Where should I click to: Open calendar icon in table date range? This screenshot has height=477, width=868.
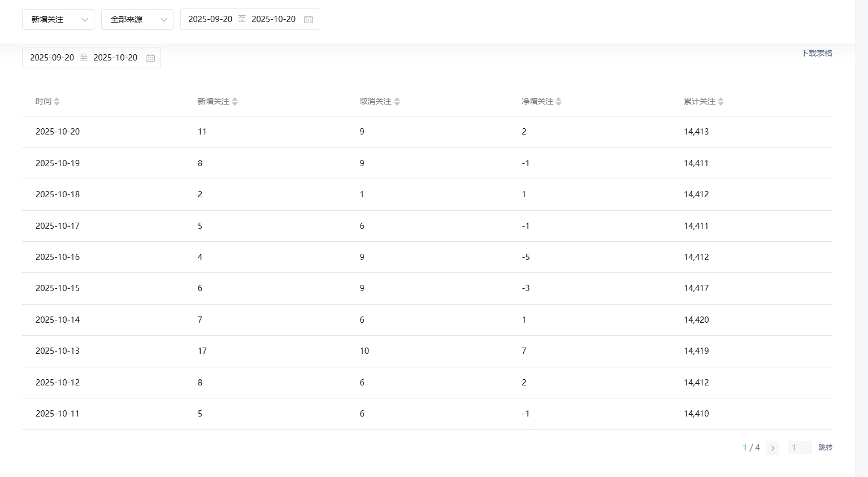[x=150, y=58]
